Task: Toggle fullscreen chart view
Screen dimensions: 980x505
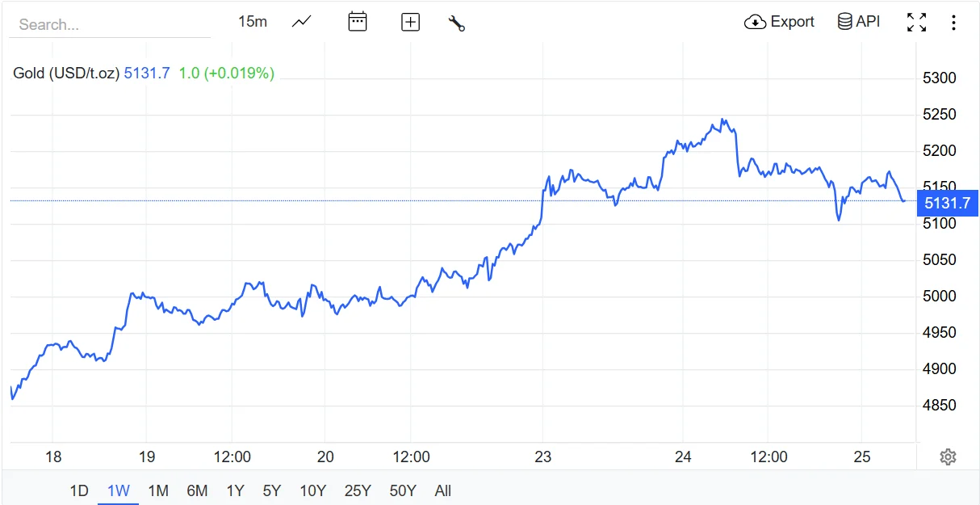Action: [916, 22]
